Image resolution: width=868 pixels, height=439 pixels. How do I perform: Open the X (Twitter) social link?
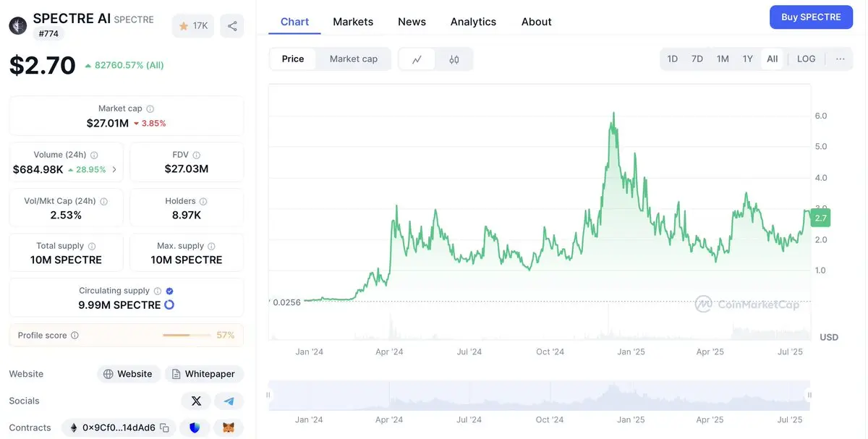[196, 401]
